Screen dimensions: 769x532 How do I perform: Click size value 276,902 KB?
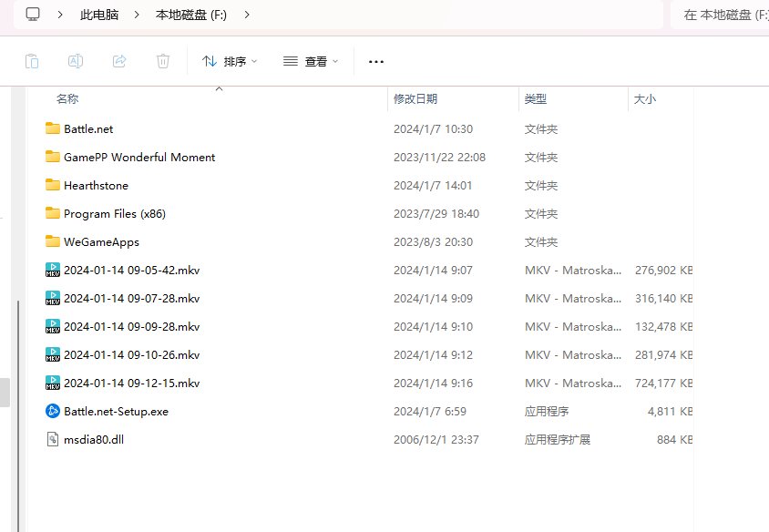(x=663, y=271)
